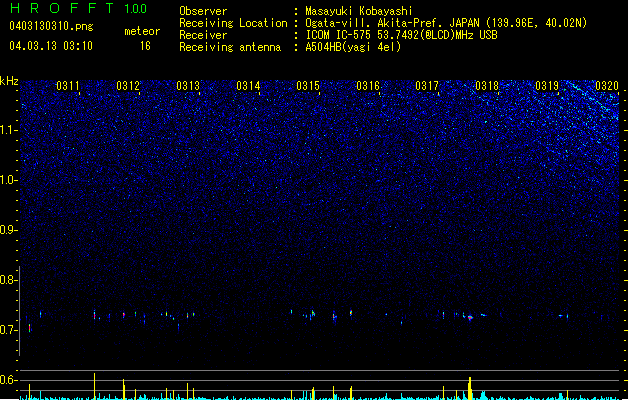
Task: Click the bright meteor echo just before 0318
Action: pos(470,317)
